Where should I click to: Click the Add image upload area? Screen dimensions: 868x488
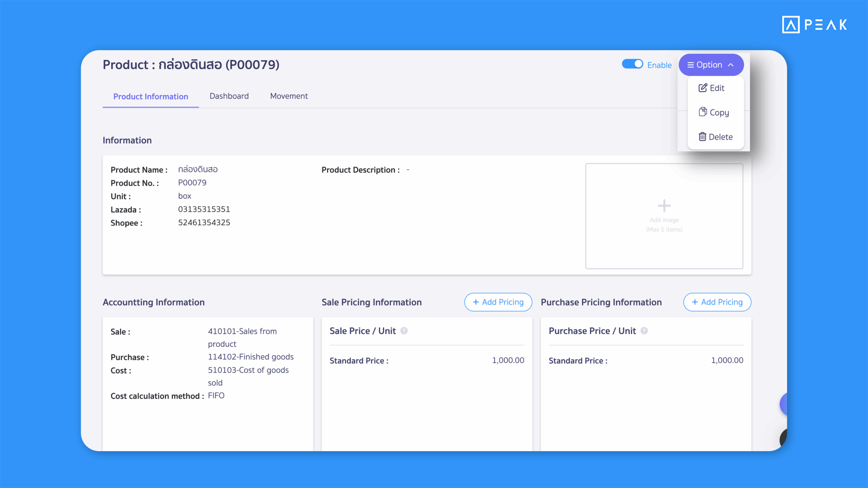[664, 216]
